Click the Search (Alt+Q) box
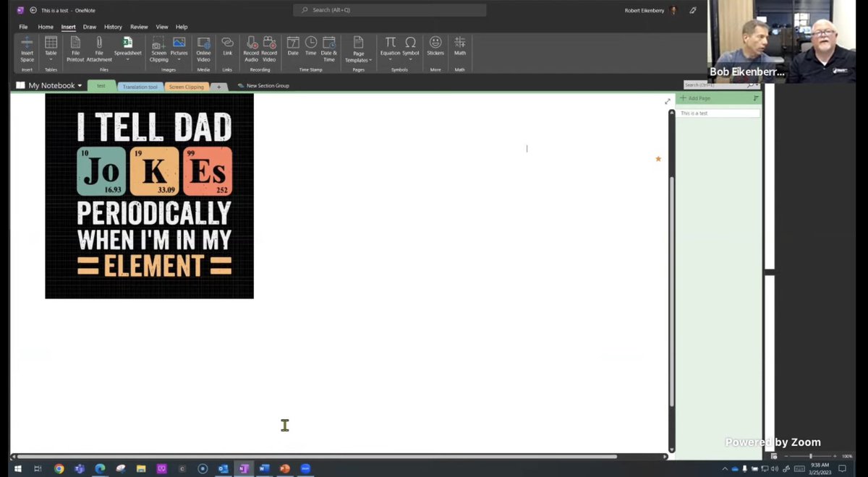The width and height of the screenshot is (868, 477). click(x=390, y=10)
